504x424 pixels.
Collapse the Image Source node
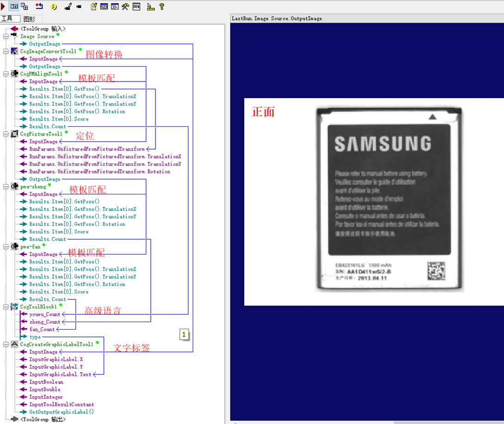[6, 37]
